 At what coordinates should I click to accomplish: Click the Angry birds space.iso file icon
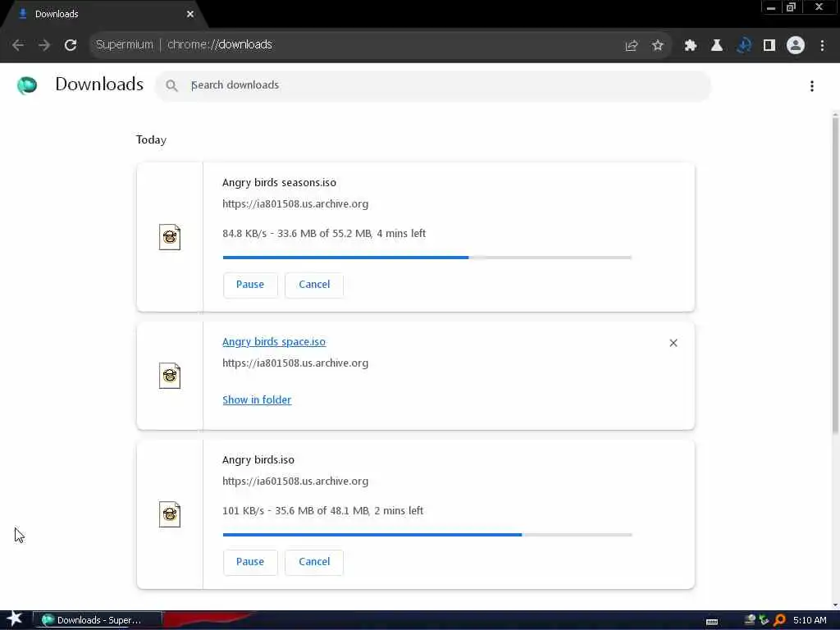pos(170,376)
